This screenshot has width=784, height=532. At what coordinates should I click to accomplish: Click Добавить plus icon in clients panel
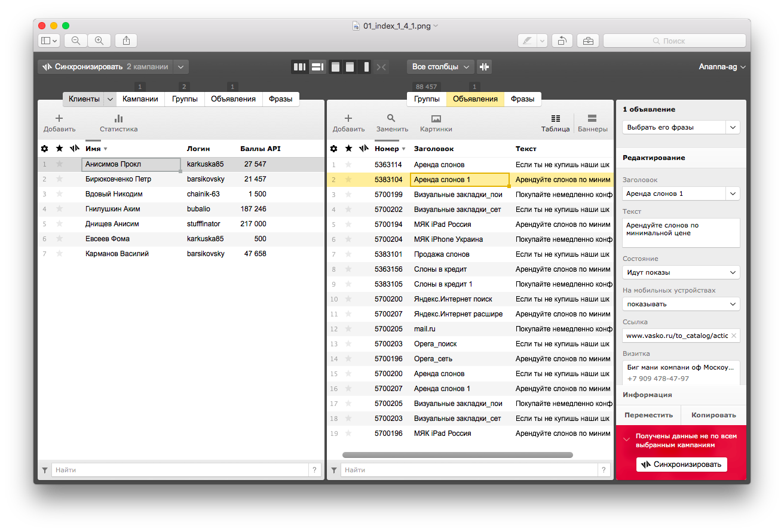[59, 119]
